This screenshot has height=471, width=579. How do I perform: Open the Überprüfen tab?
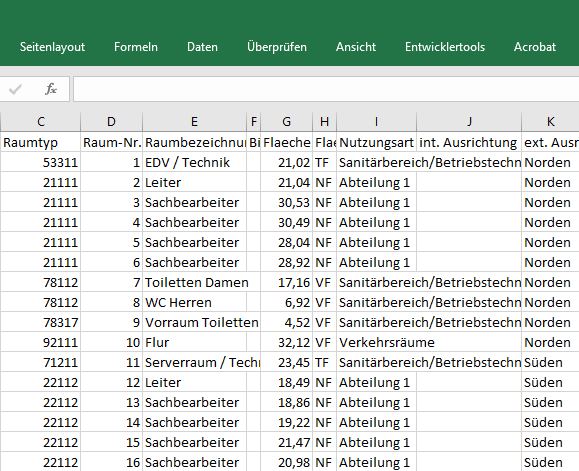277,47
